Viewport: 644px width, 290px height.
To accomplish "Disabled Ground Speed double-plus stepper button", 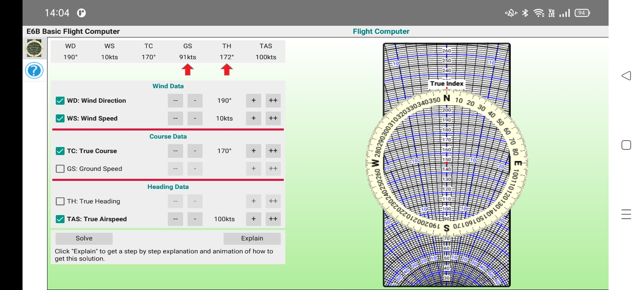I will click(273, 169).
